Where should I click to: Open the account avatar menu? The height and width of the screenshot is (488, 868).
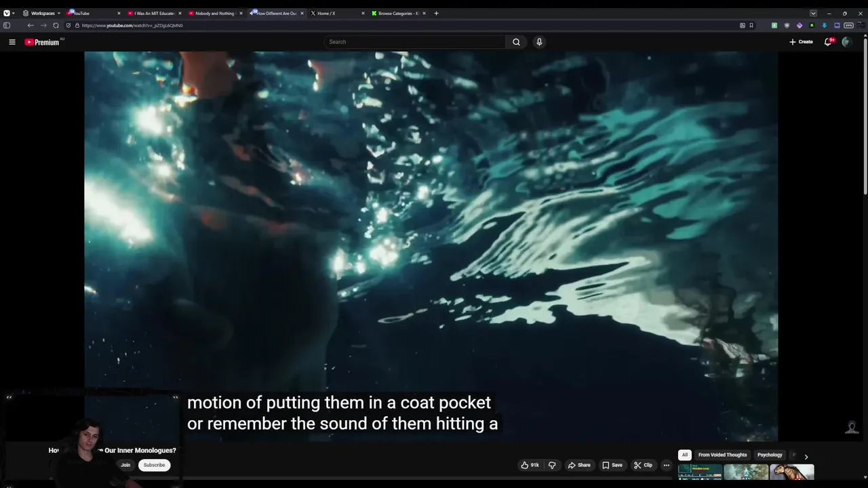tap(846, 42)
